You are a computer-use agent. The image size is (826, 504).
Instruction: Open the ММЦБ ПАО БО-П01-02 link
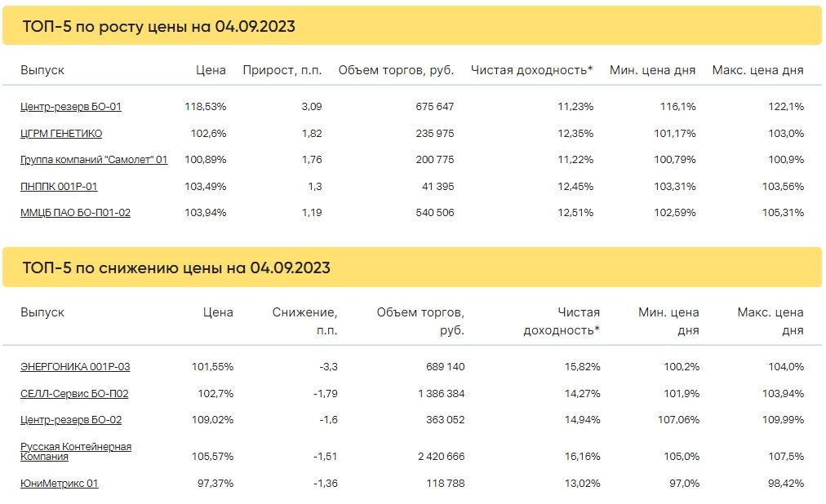75,213
